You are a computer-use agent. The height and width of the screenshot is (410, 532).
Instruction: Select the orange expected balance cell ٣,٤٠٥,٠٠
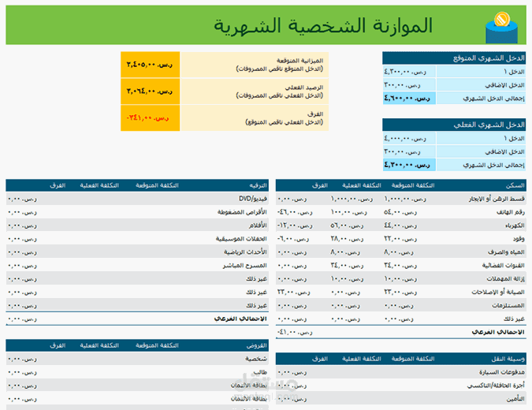[x=150, y=65]
